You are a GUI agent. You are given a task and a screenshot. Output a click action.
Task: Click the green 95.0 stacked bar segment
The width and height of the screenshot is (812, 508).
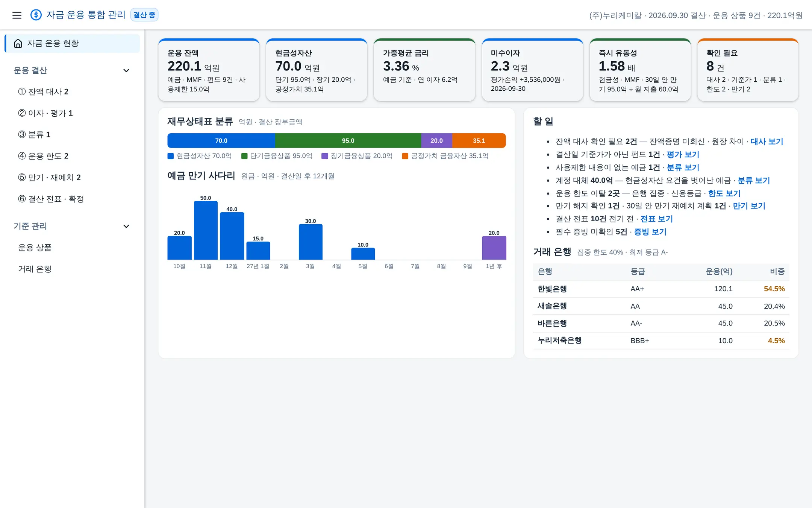pyautogui.click(x=348, y=141)
